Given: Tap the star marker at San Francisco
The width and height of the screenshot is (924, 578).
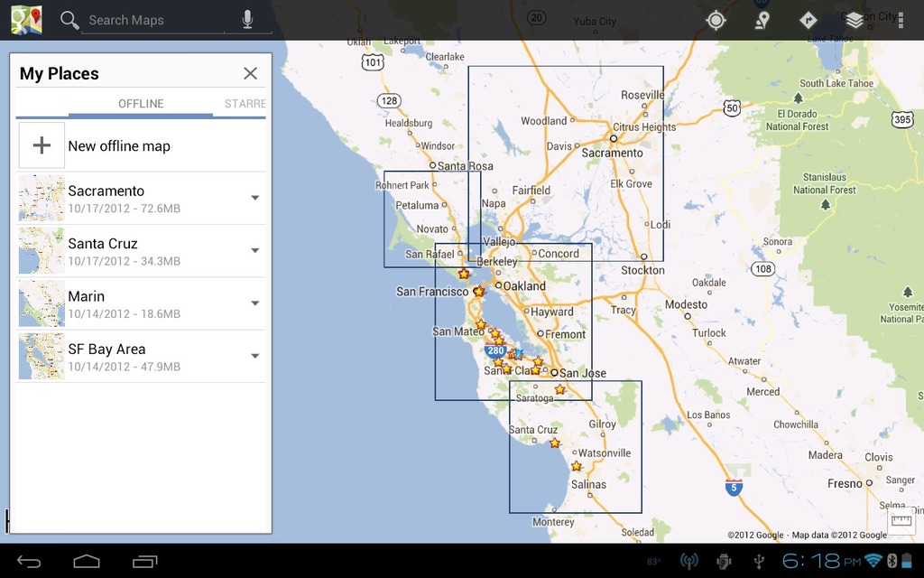Looking at the screenshot, I should [x=479, y=292].
